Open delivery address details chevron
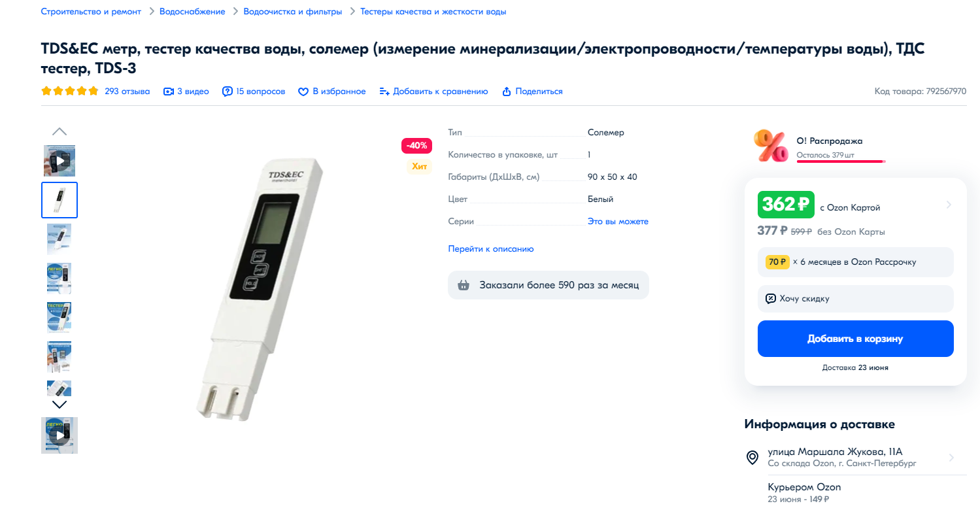Screen dimensions: 980x508 [x=951, y=458]
